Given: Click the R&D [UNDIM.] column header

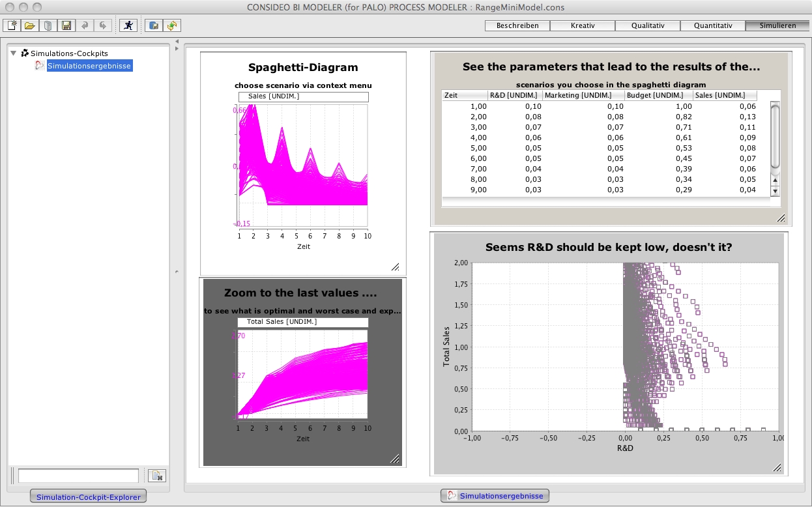Looking at the screenshot, I should pos(515,95).
